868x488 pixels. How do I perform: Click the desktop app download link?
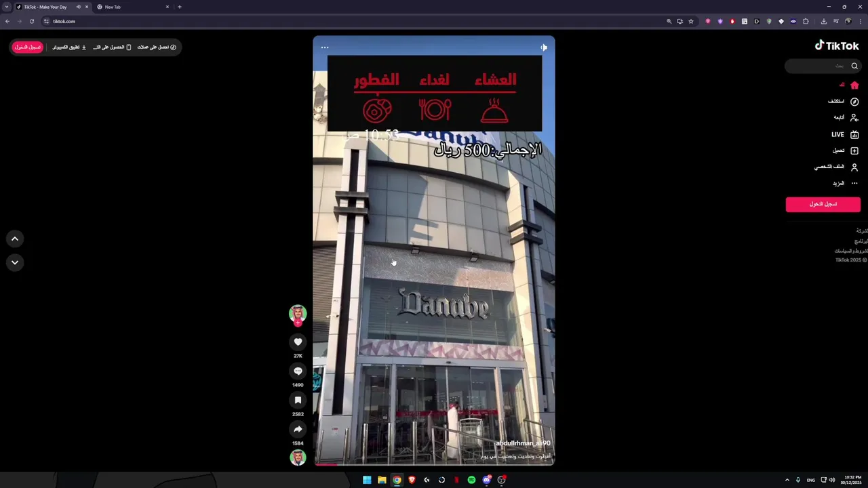point(70,47)
